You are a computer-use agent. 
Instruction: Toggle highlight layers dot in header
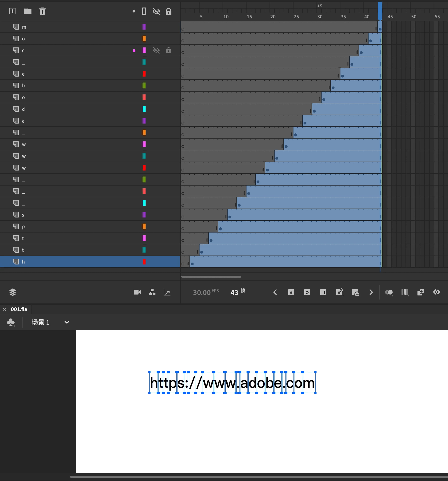[x=134, y=11]
